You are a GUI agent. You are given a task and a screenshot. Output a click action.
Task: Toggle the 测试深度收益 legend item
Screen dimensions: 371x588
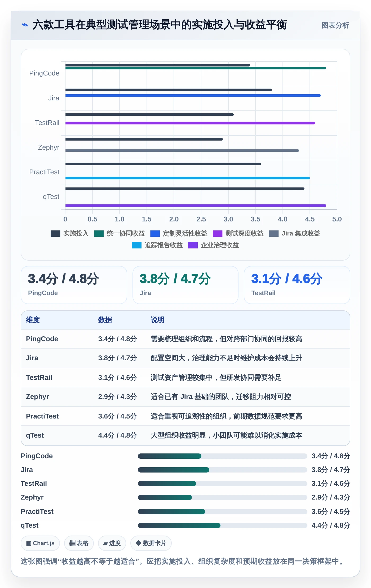click(238, 233)
